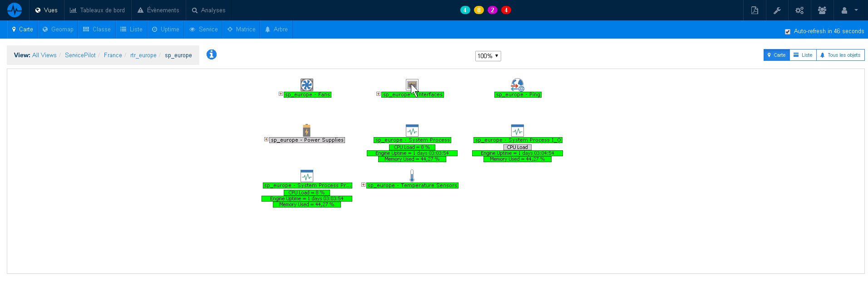This screenshot has height=287, width=868.
Task: Click the blue info circle icon
Action: 212,54
